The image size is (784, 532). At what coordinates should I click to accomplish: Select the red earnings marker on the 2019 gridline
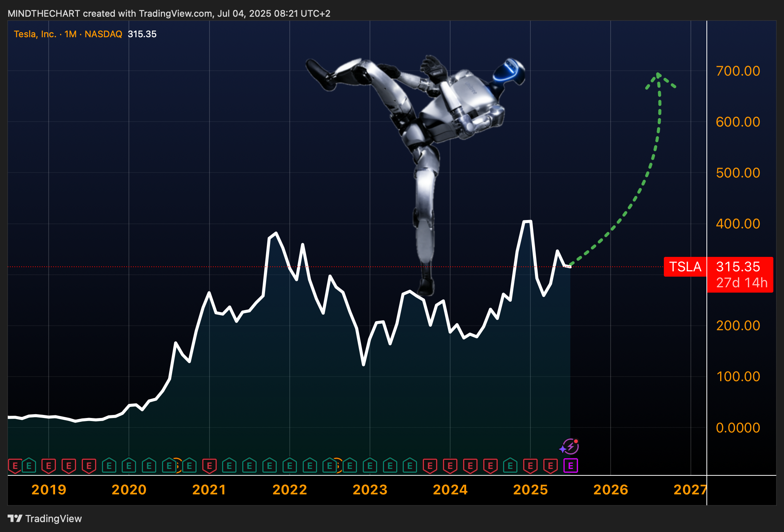49,465
